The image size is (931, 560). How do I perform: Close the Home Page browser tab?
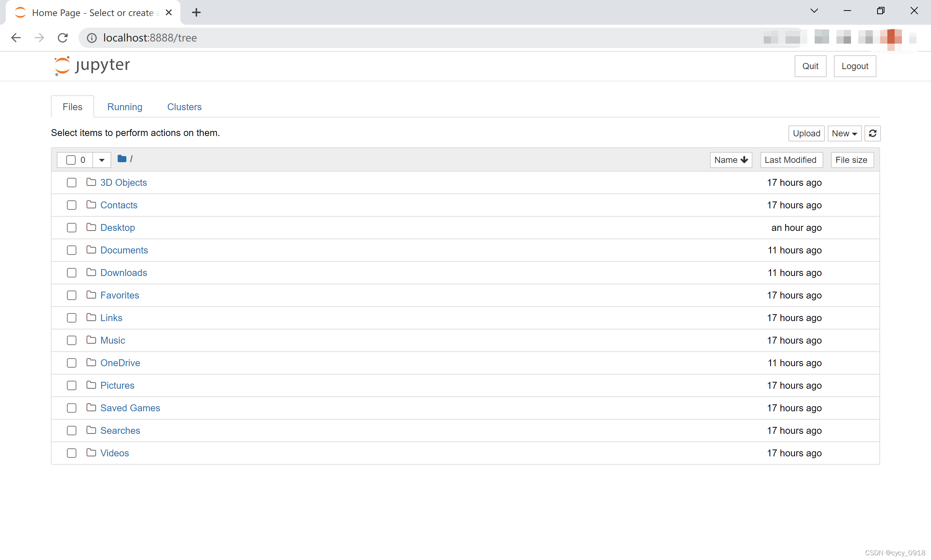point(169,12)
